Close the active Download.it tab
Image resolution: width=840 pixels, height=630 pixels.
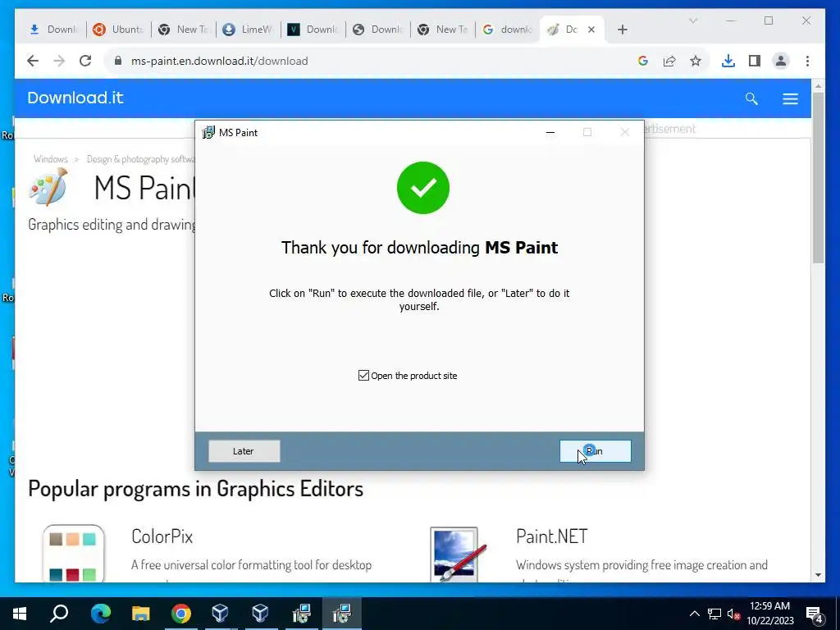click(x=591, y=30)
